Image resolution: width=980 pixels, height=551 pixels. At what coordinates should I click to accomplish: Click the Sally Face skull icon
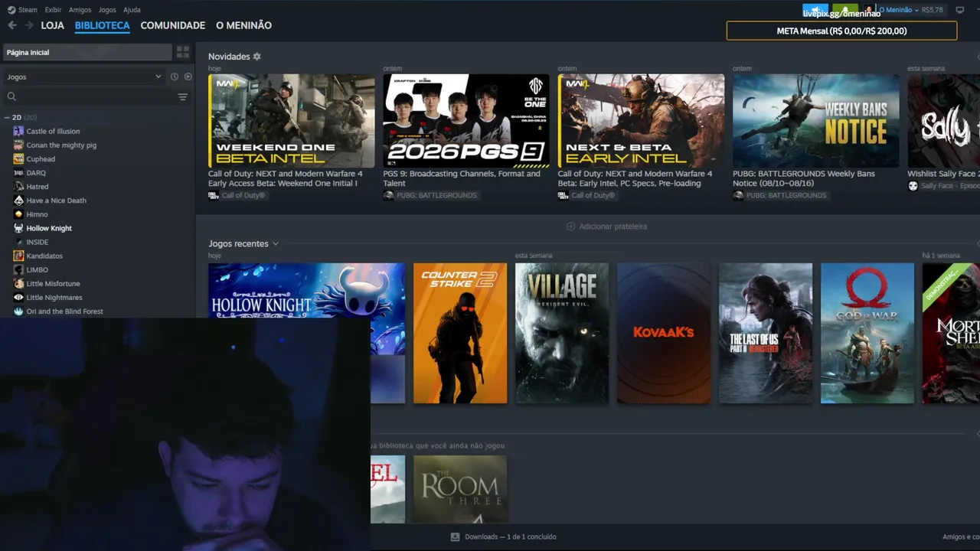[913, 186]
